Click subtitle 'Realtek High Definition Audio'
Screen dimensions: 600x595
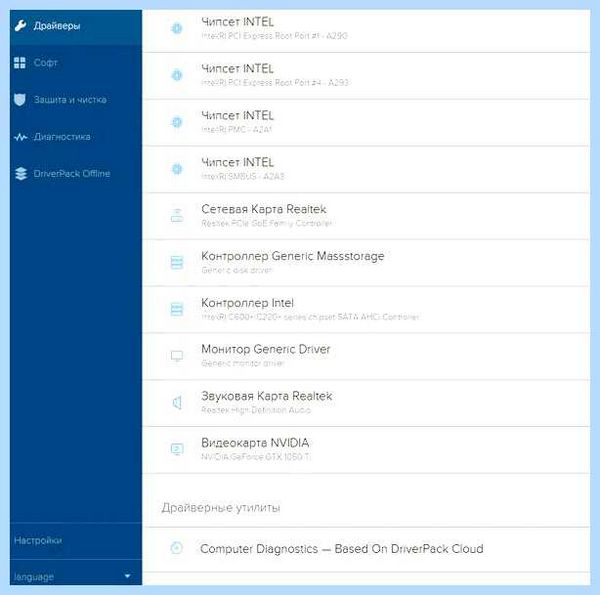point(256,410)
